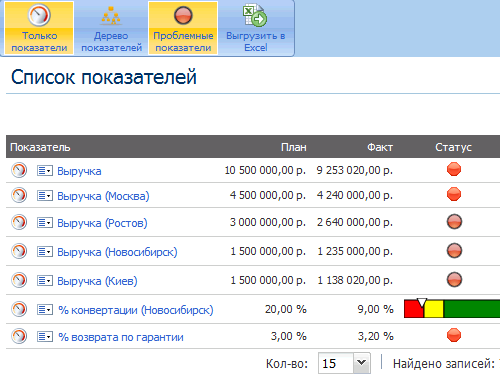This screenshot has width=500, height=381.
Task: Open the row menu for Выручка (Москва)
Action: (45, 196)
